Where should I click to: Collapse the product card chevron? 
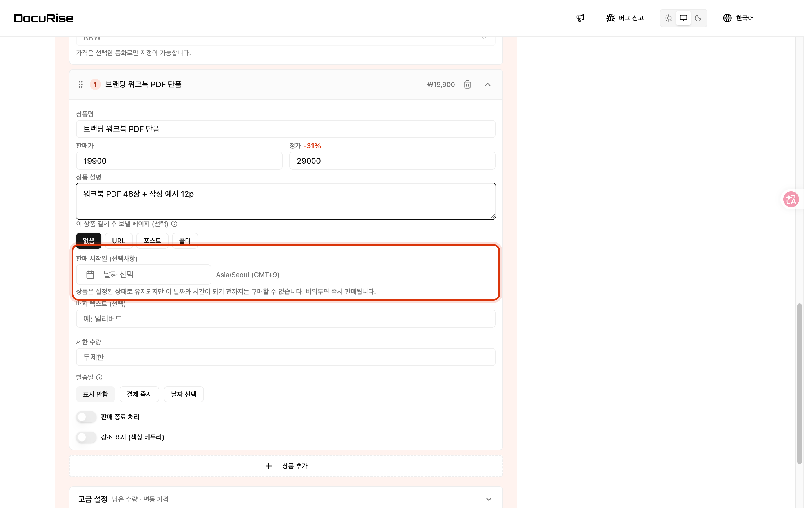487,84
